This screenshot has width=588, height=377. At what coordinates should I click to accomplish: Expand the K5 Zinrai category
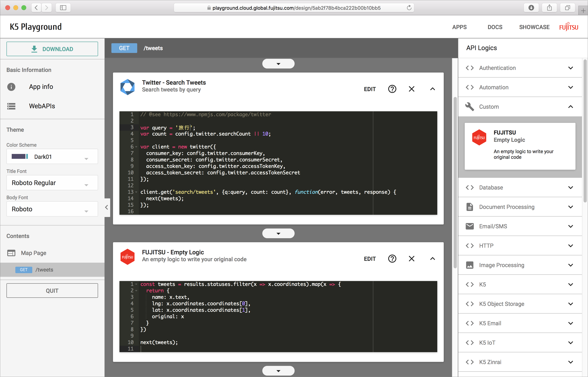[x=520, y=362]
